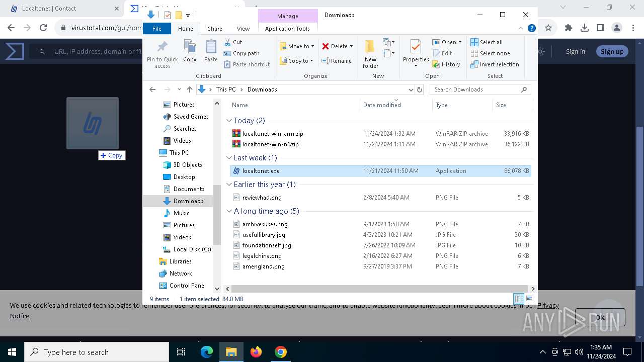Viewport: 644px width, 362px height.
Task: Open Microsoft Edge from the taskbar
Action: (x=207, y=352)
